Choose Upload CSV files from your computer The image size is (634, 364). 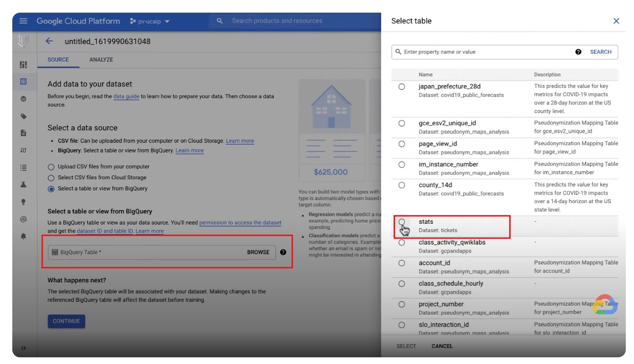coord(51,167)
